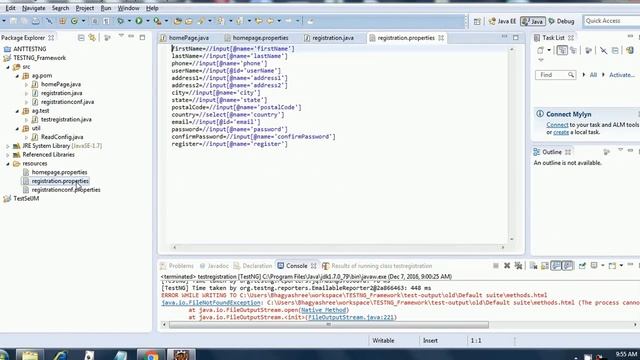Viewport: 640px width, 360px height.
Task: Collapse the ag.pom package
Action: pyautogui.click(x=17, y=76)
